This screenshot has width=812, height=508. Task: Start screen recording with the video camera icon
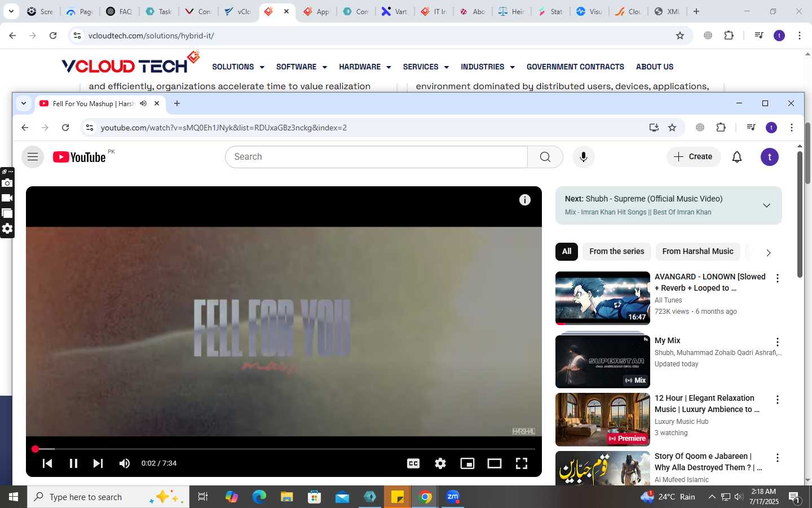click(7, 198)
